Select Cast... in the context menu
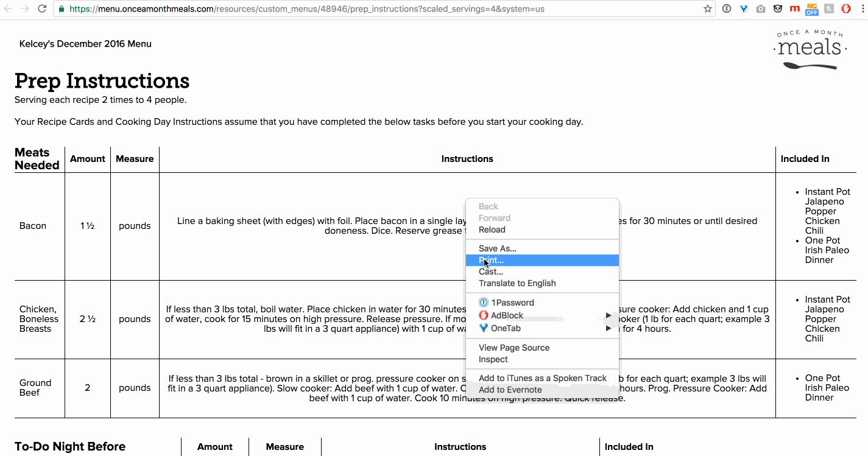 [542, 272]
